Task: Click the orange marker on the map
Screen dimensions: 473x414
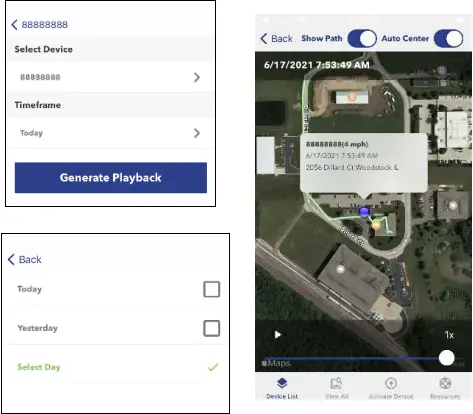Action: pos(376,225)
